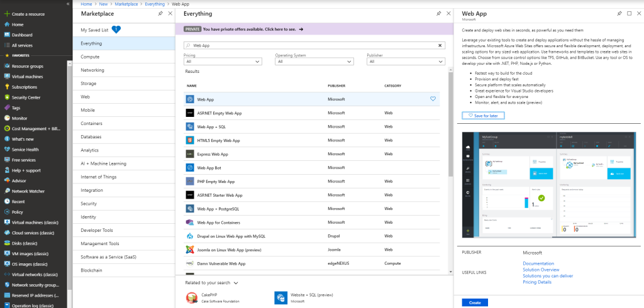Click the CakePHP related result icon
The height and width of the screenshot is (308, 644).
point(191,297)
